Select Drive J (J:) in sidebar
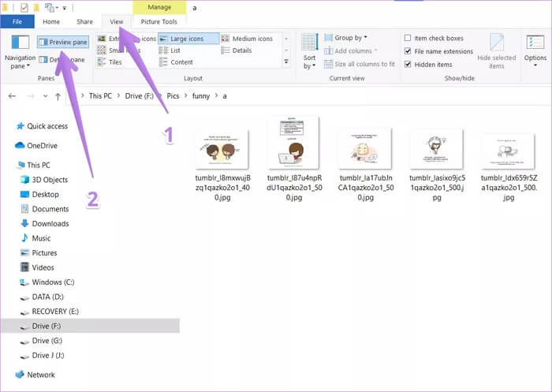Image resolution: width=552 pixels, height=392 pixels. 42,356
